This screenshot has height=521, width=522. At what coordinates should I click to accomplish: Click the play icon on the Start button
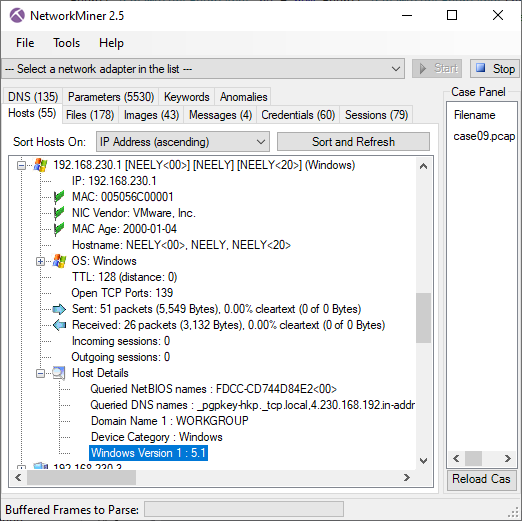[x=423, y=69]
